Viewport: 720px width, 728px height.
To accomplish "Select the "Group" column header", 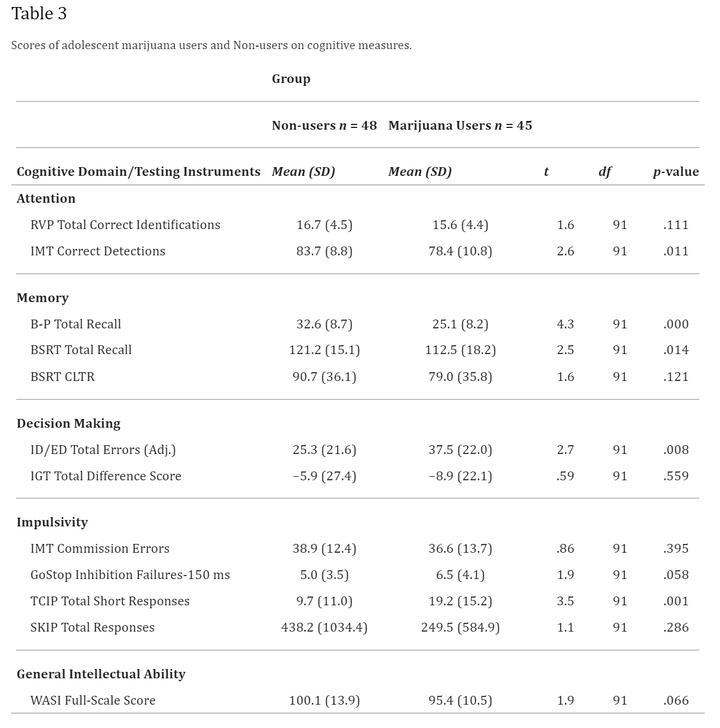I will click(291, 79).
